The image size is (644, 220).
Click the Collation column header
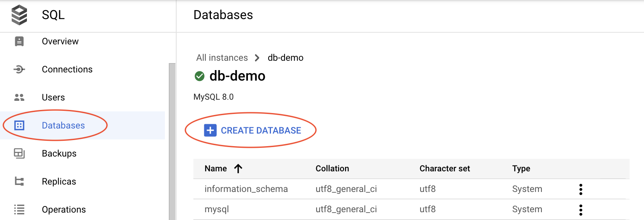[332, 169]
